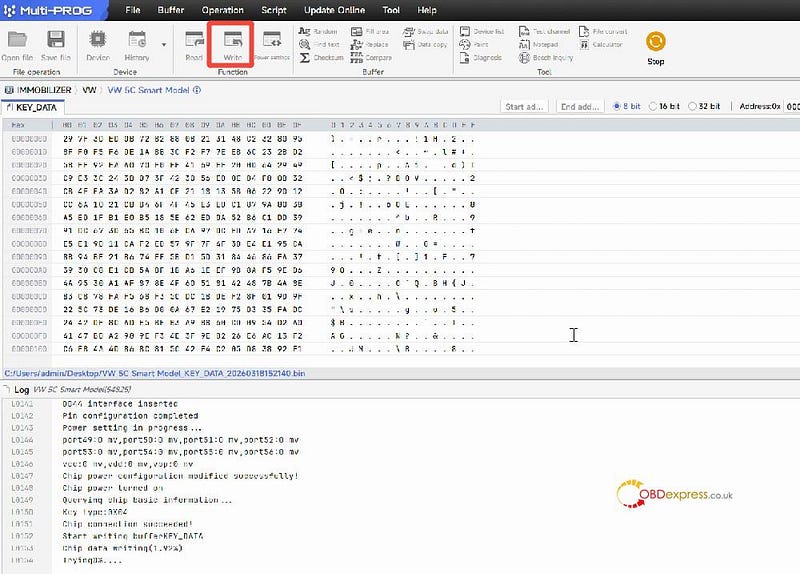The image size is (800, 574).
Task: Select the 8 bit radio button
Action: click(x=616, y=106)
